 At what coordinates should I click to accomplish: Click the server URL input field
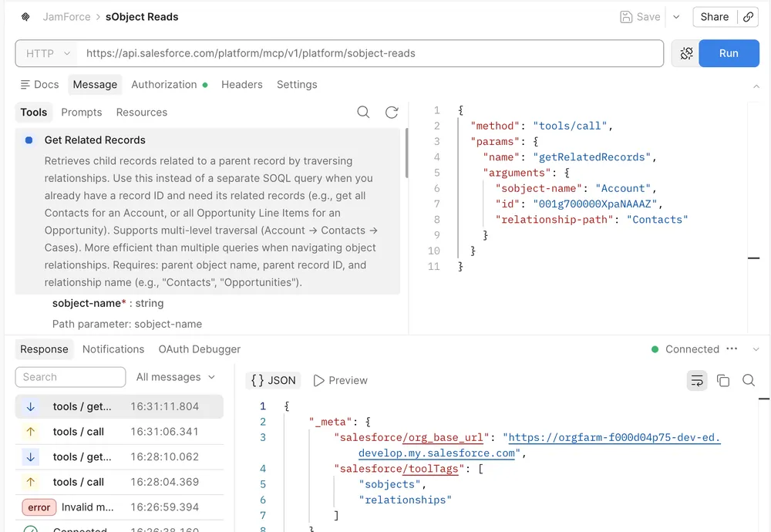pyautogui.click(x=370, y=53)
